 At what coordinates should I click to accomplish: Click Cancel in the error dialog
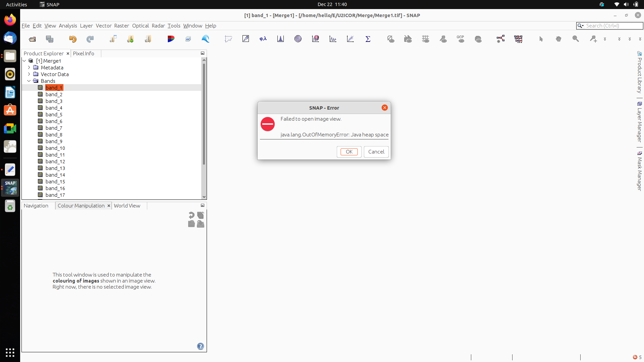(376, 152)
